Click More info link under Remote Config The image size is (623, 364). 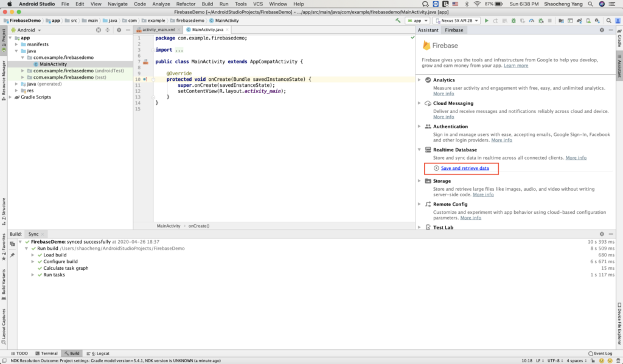(470, 218)
